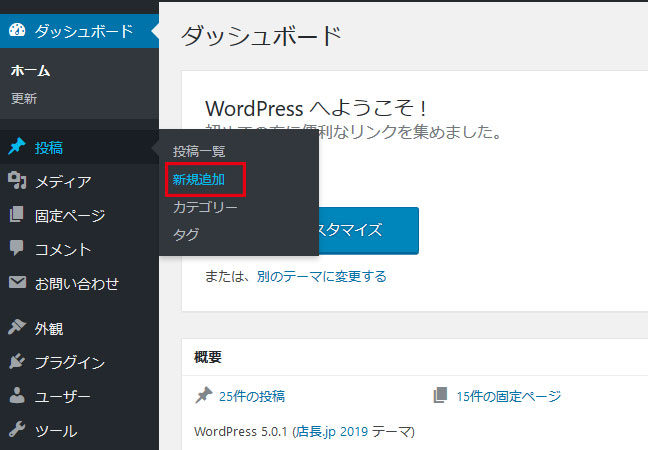
Task: Click the paintbrush icon beside 外観
Action: (17, 327)
